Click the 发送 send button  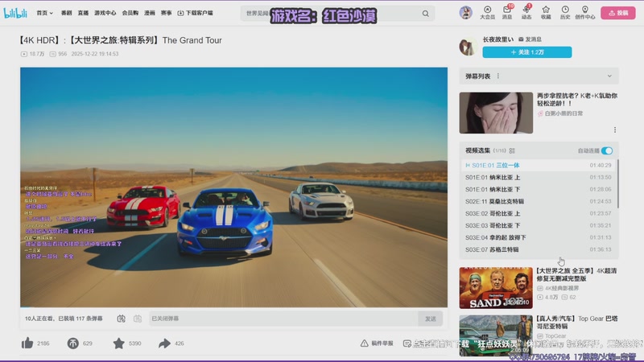point(431,319)
